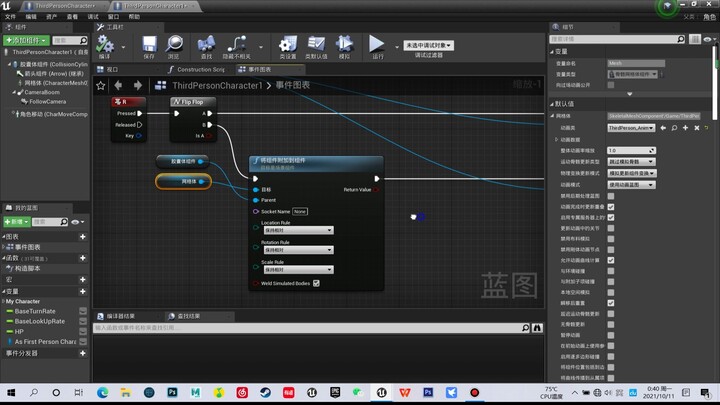
Task: Open the Rotation Rule dropdown on the node
Action: (x=298, y=250)
